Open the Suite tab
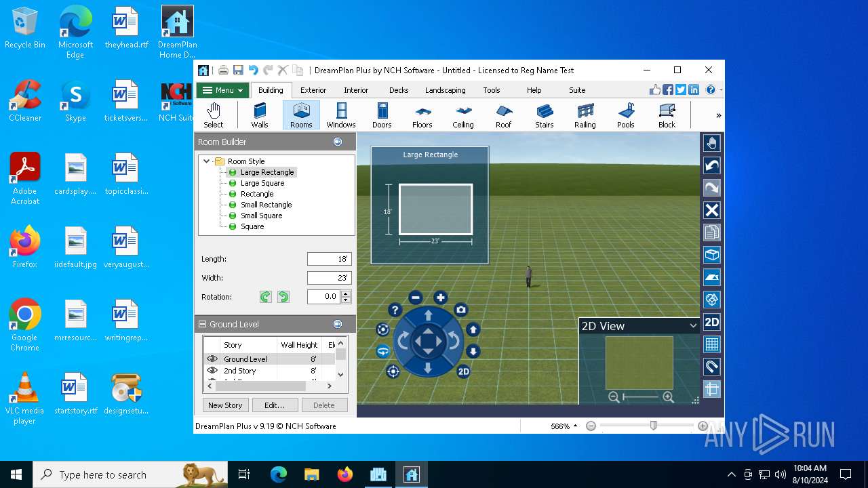The width and height of the screenshot is (868, 488). tap(577, 90)
